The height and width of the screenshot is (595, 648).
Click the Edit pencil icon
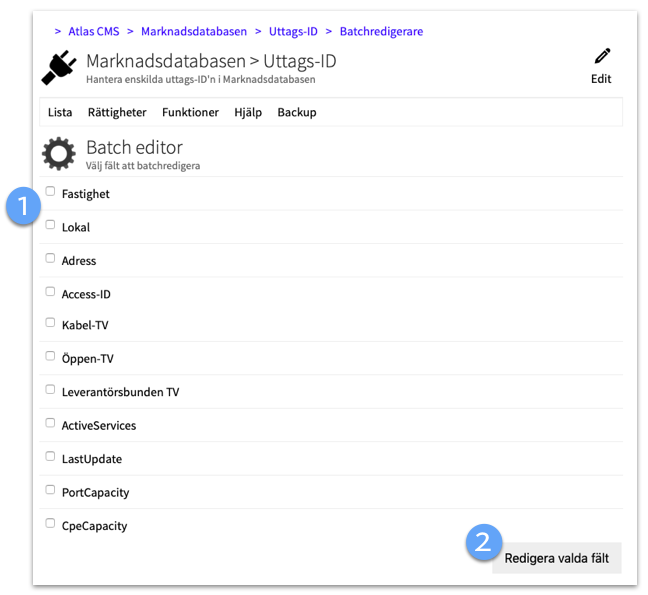pos(601,57)
